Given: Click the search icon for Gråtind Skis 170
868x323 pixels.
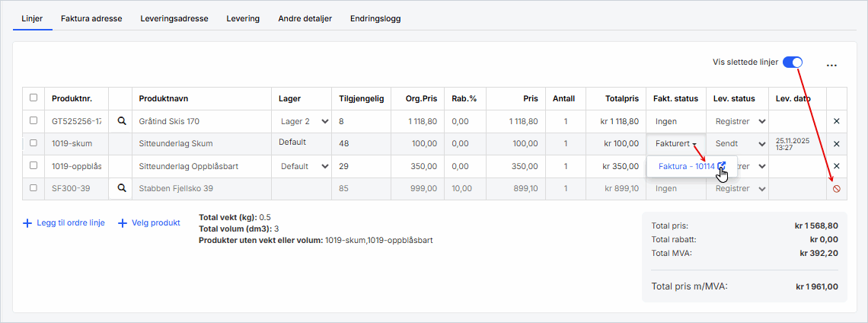Looking at the screenshot, I should coord(120,121).
